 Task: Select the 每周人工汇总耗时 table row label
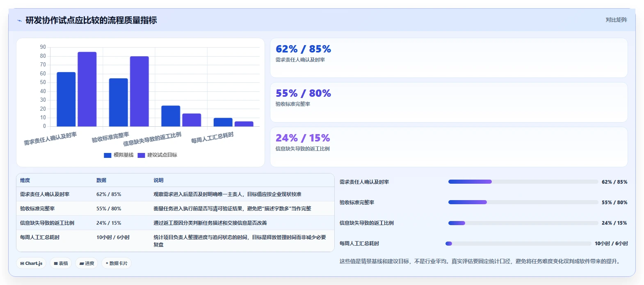40,237
